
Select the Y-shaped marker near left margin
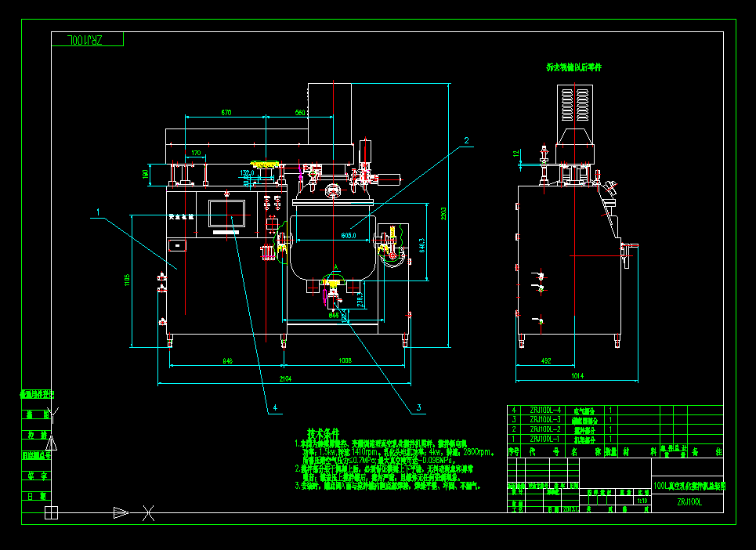[53, 414]
